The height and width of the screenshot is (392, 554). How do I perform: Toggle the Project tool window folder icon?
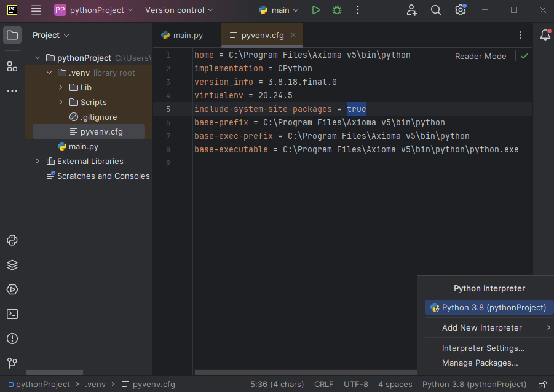coord(12,35)
